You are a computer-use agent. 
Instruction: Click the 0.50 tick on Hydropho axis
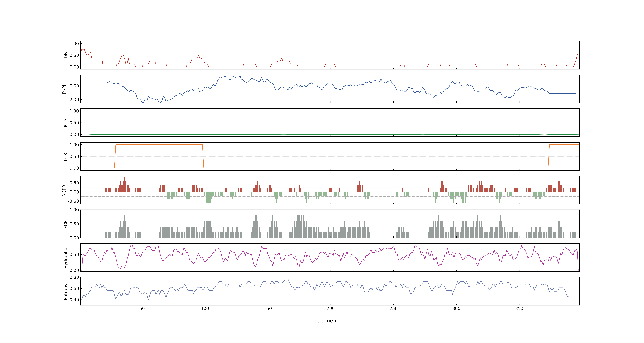(x=74, y=255)
